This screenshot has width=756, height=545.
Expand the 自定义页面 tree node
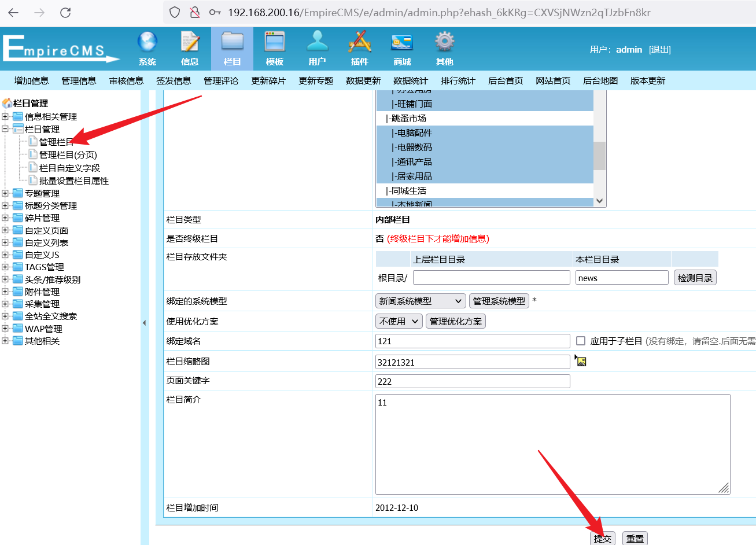tap(5, 230)
